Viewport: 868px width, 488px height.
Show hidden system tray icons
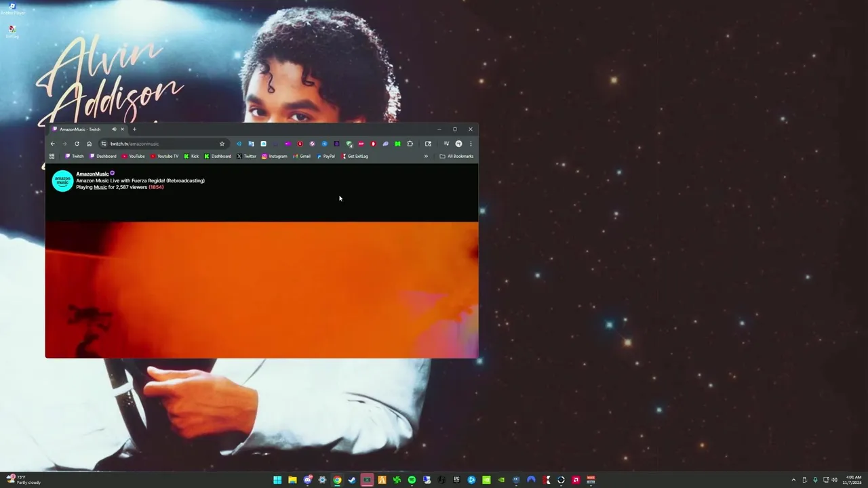point(793,480)
